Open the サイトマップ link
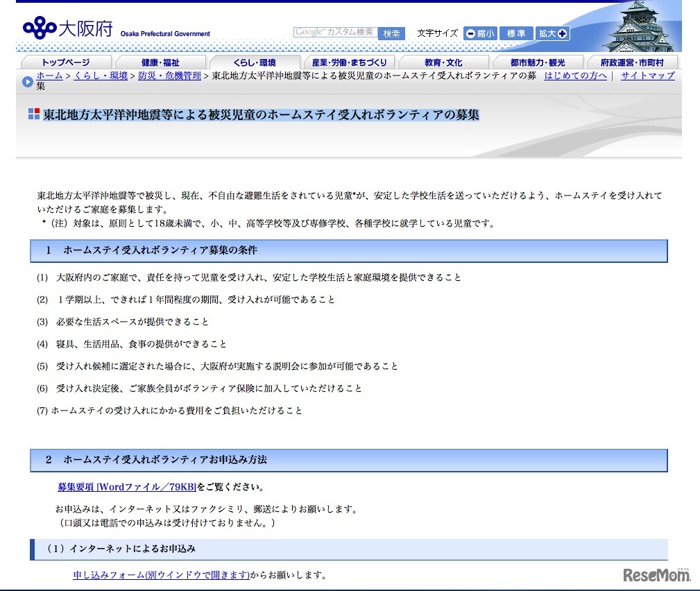This screenshot has width=700, height=591. (x=647, y=76)
